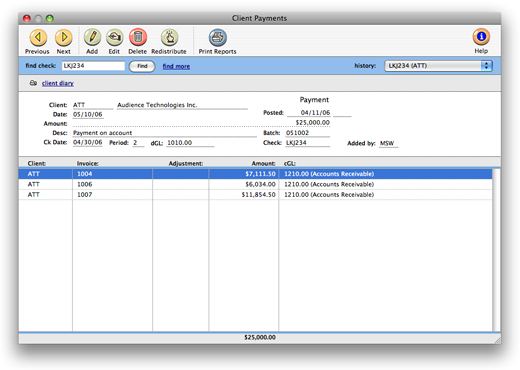Click the Check number LKJ234 field
The height and width of the screenshot is (370, 520).
308,143
